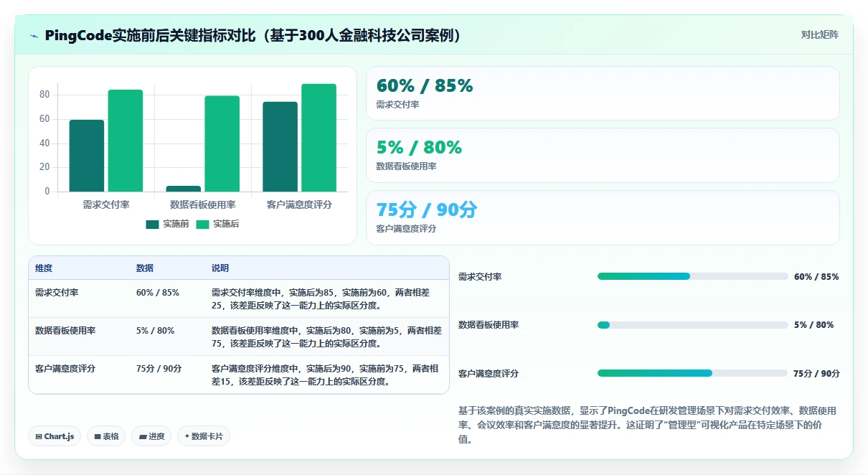Click the 60% / 85% cell in the table

point(158,293)
